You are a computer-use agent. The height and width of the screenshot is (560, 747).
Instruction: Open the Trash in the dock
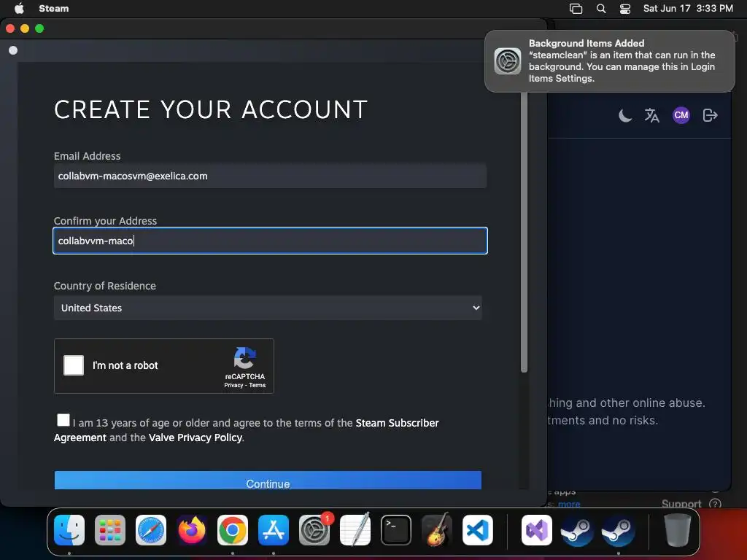pos(678,530)
